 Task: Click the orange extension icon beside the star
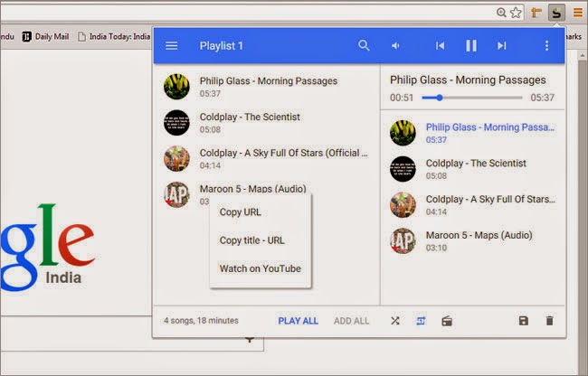point(536,13)
